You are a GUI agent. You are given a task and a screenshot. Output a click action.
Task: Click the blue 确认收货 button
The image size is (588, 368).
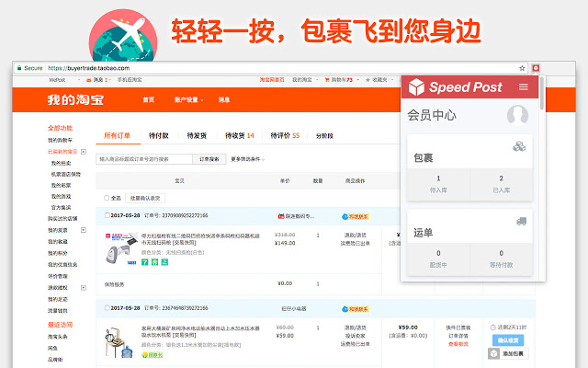point(508,340)
